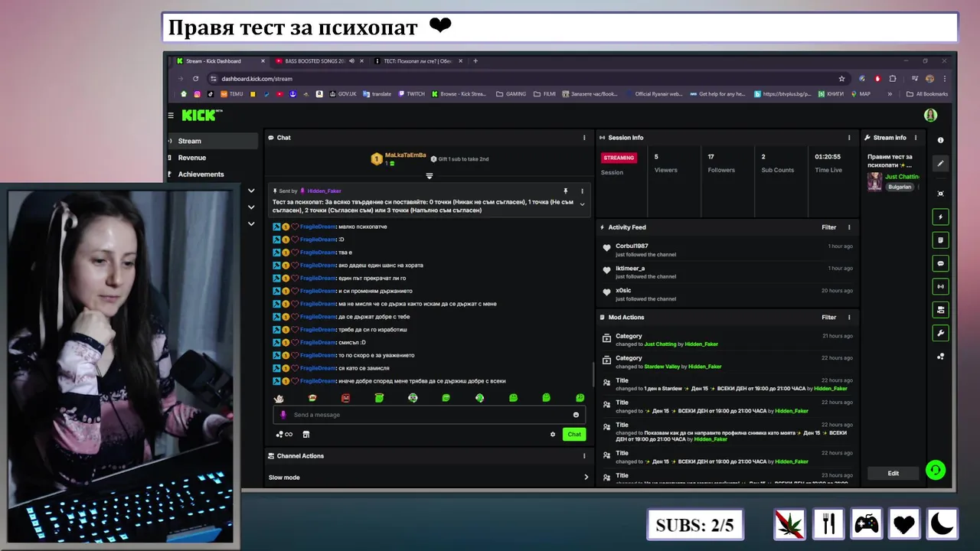Image resolution: width=980 pixels, height=551 pixels.
Task: Toggle the lightning bolt widget in the right sidebar
Action: point(941,217)
